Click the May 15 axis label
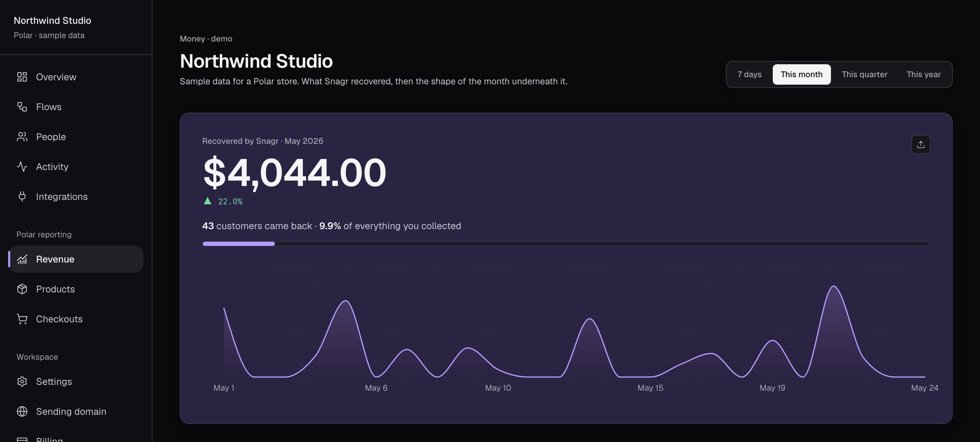This screenshot has height=442, width=980. (650, 388)
